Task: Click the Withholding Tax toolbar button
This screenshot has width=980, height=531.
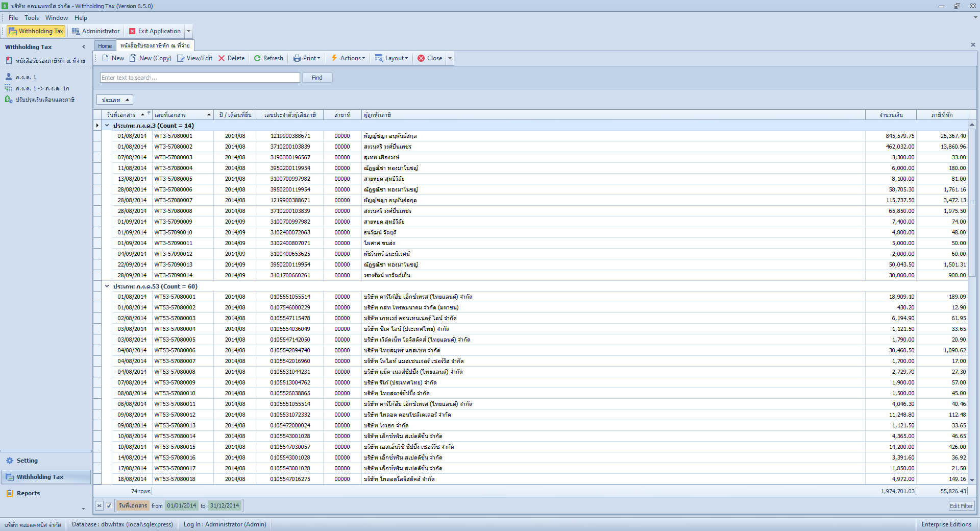Action: [36, 31]
